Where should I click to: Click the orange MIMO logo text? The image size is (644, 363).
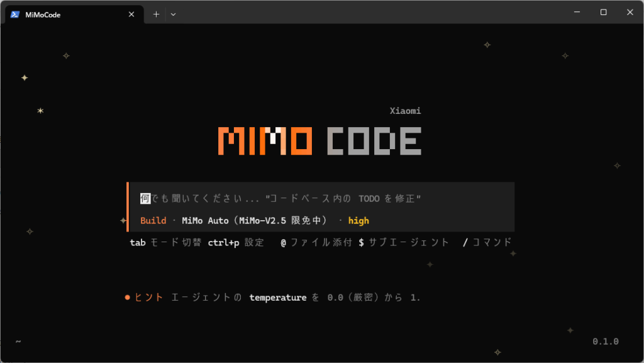click(x=265, y=141)
